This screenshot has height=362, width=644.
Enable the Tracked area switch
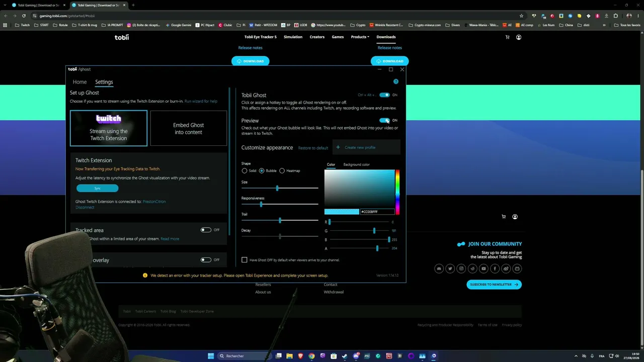click(x=206, y=230)
